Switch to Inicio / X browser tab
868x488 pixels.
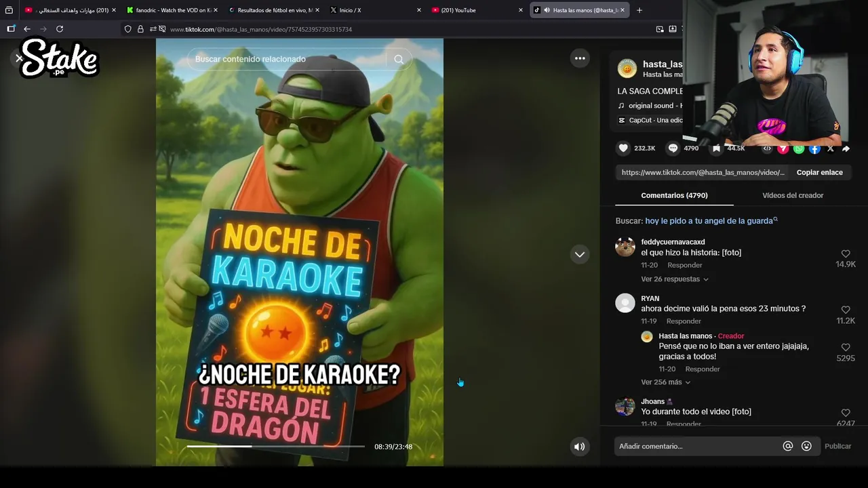376,10
